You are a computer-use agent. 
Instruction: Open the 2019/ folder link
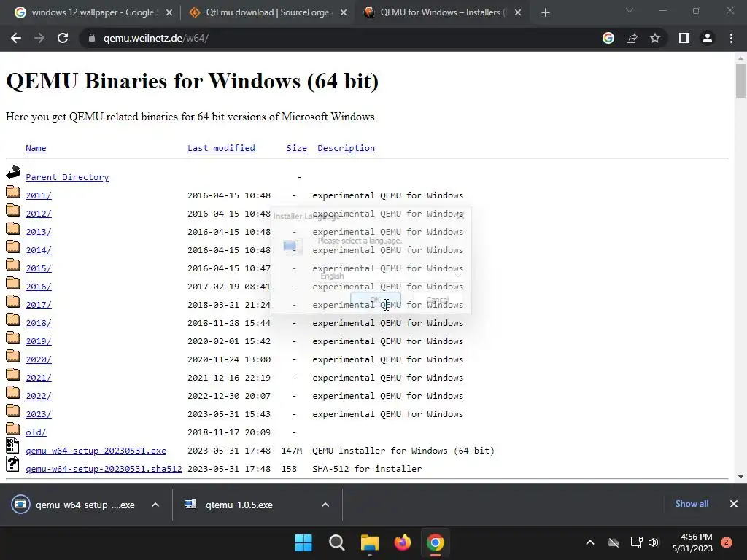(39, 341)
